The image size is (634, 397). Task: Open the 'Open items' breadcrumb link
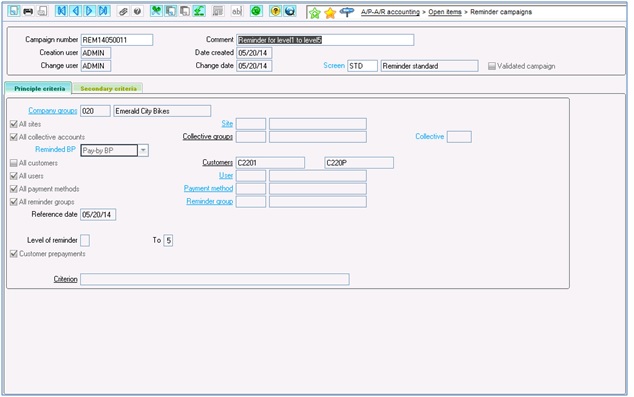pyautogui.click(x=445, y=12)
